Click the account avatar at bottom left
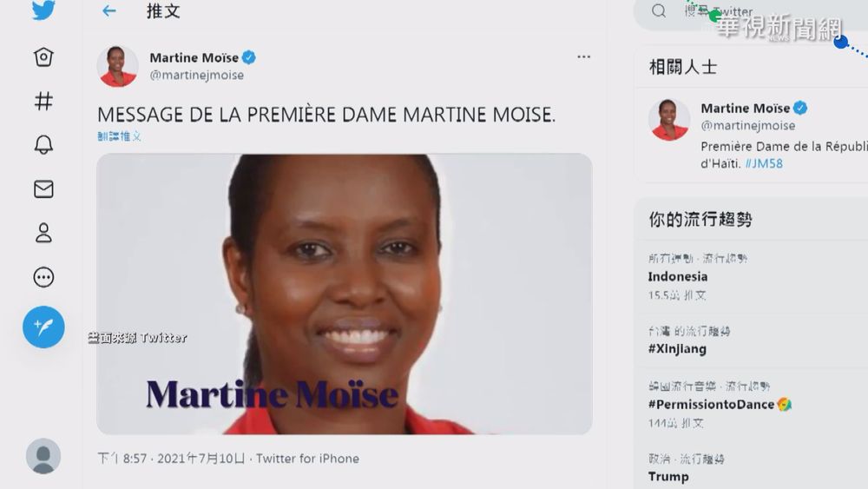This screenshot has width=868, height=489. (43, 456)
